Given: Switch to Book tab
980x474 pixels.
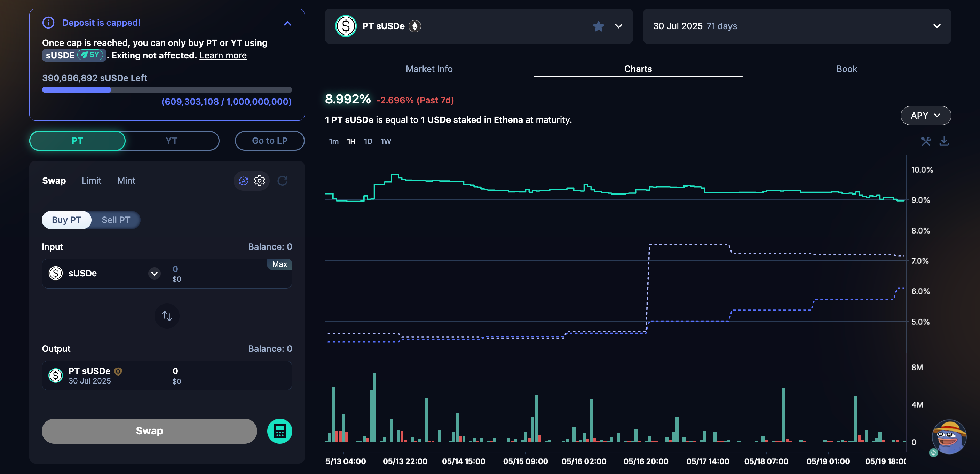Looking at the screenshot, I should (846, 69).
